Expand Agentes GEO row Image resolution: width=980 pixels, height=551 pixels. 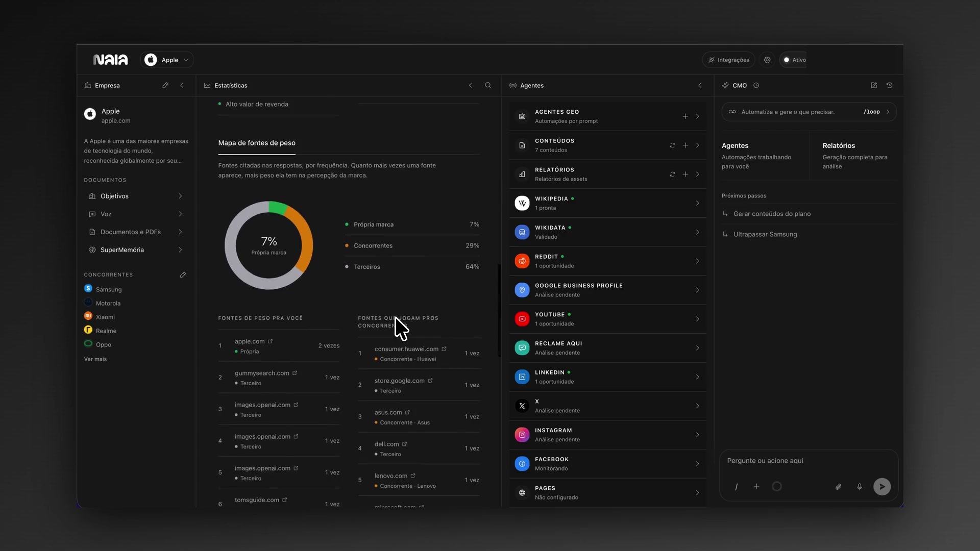coord(698,116)
